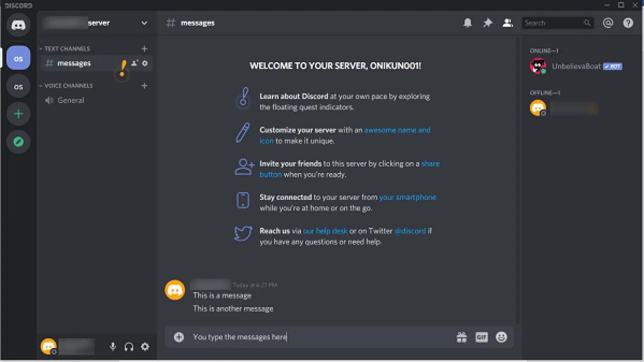The image size is (644, 362).
Task: Click the 'This is a message' text
Action: pyautogui.click(x=222, y=296)
